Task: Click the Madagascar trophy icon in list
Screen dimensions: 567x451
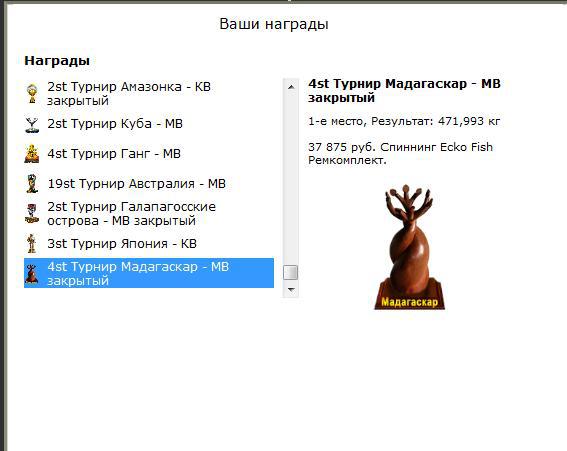Action: tap(32, 273)
